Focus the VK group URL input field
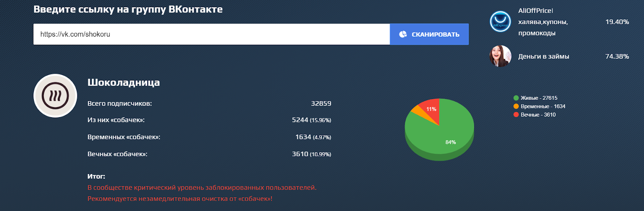 (211, 34)
